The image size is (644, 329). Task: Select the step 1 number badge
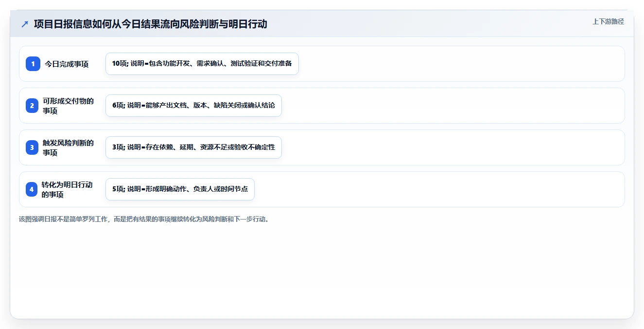(33, 64)
